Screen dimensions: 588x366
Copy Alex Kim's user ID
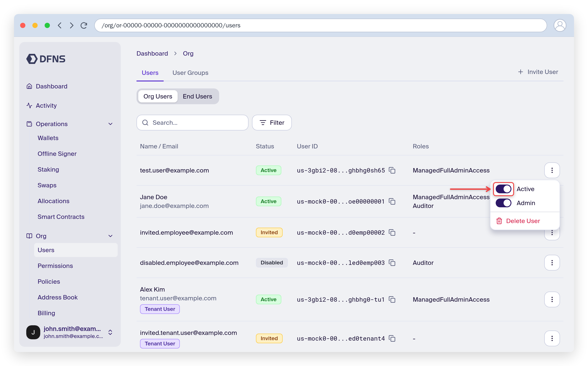tap(392, 300)
